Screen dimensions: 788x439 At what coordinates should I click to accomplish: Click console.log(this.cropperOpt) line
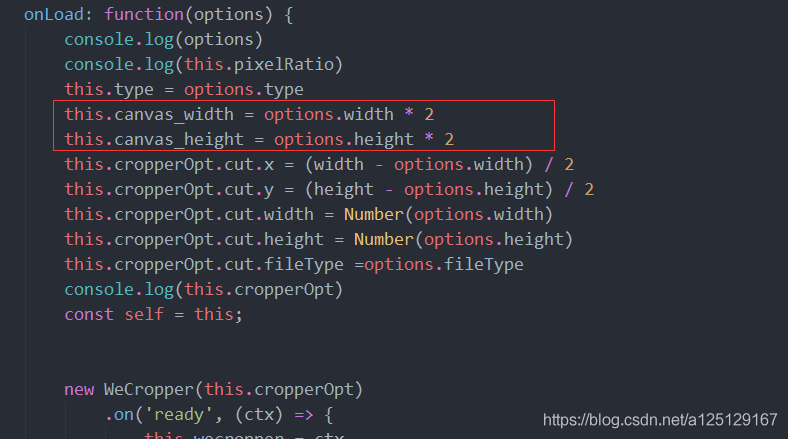point(204,290)
